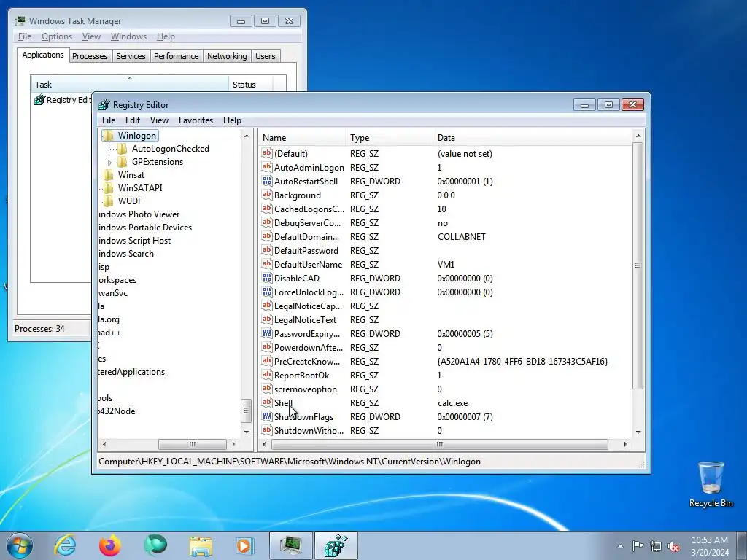747x560 pixels.
Task: Switch to the Services tab
Action: pyautogui.click(x=131, y=56)
